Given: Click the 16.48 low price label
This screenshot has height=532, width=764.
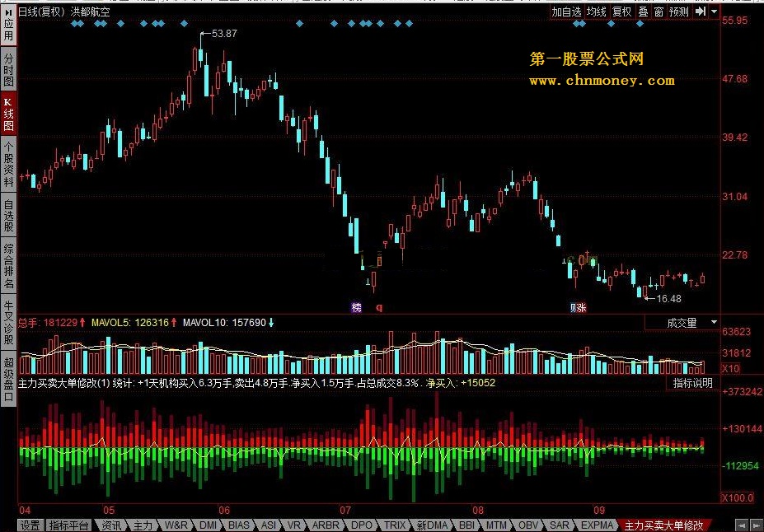Looking at the screenshot, I should 668,299.
